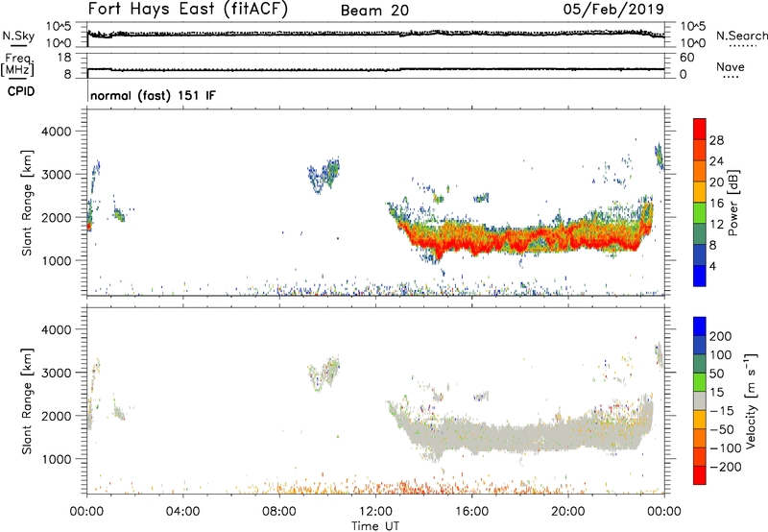Click the "04:00" time tick label
Screen dimensions: 768x532
(x=182, y=512)
